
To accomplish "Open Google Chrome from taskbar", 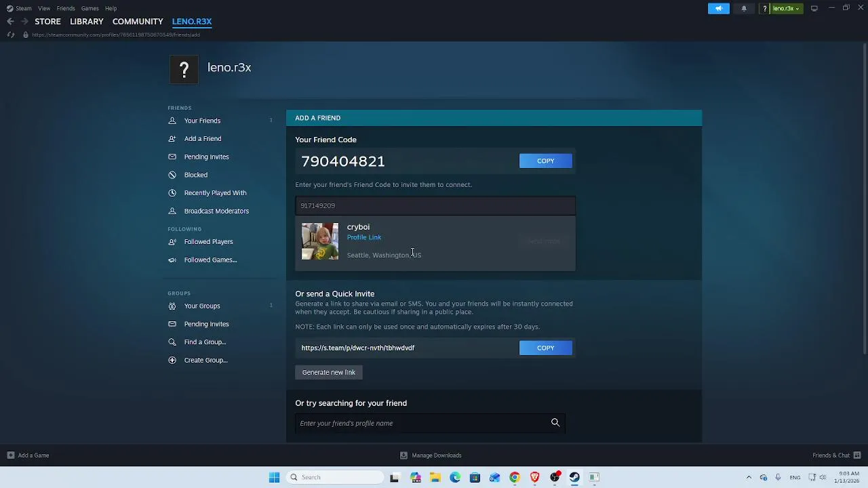I will [515, 477].
